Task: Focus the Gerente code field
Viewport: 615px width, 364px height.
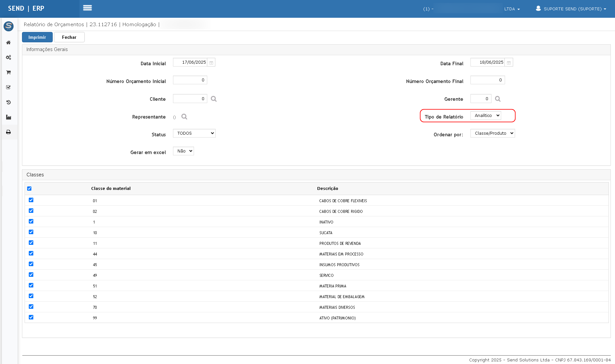Action: [x=481, y=99]
